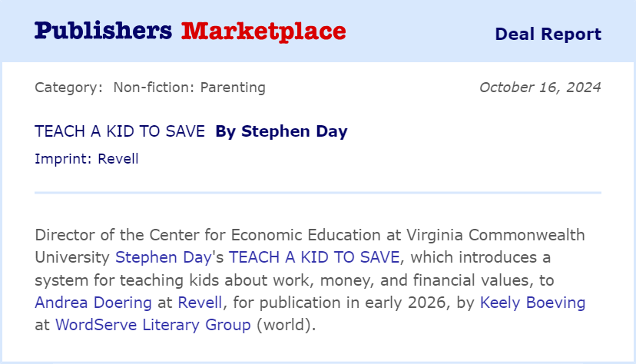
Task: Click the October 16, 2024 date
Action: tap(540, 88)
